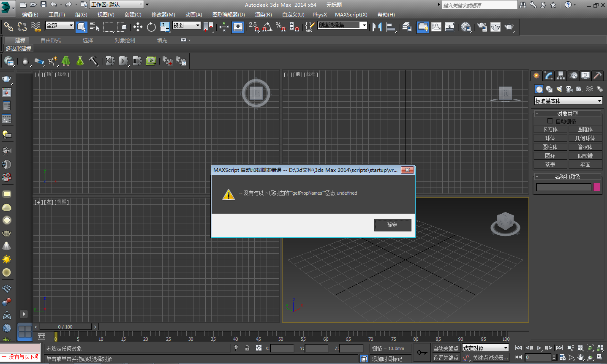Screen dimensions: 607x364
Task: Open the Schematic View icon
Action: coord(450,27)
